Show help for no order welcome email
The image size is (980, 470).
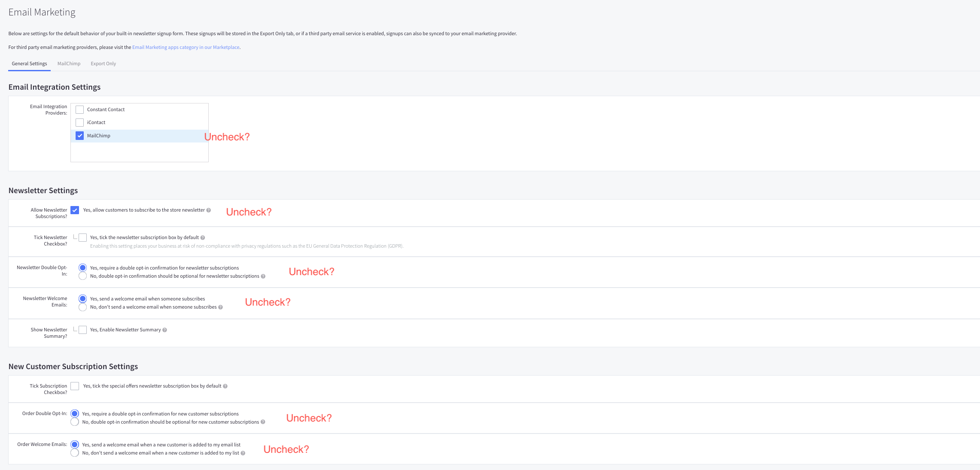(x=243, y=453)
